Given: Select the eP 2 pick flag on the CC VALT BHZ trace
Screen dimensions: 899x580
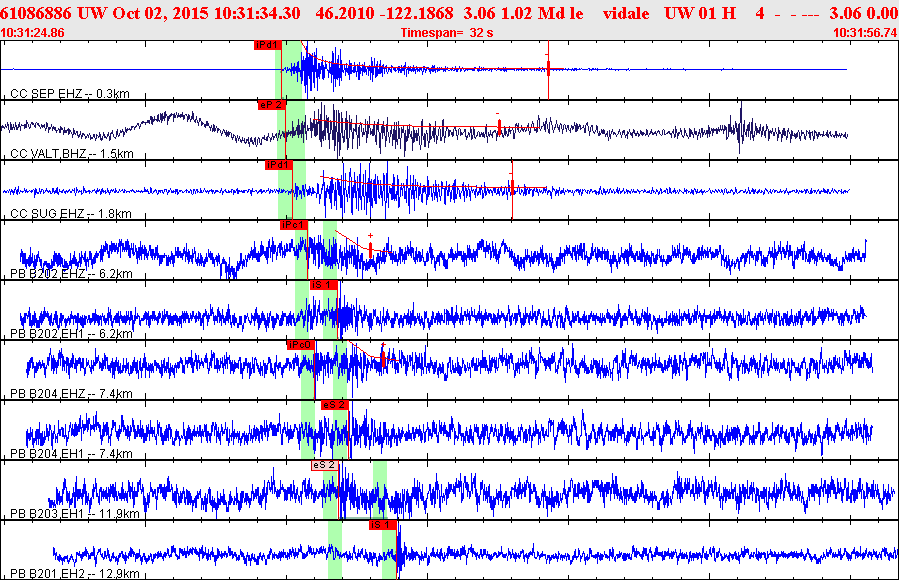Looking at the screenshot, I should point(272,105).
